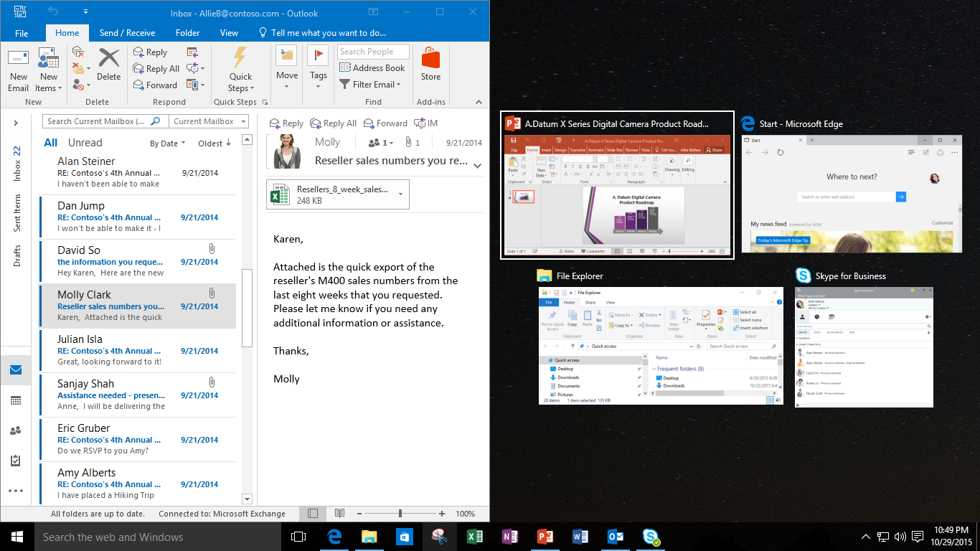980x551 pixels.
Task: Expand the folder pane with the arrow
Action: click(16, 123)
